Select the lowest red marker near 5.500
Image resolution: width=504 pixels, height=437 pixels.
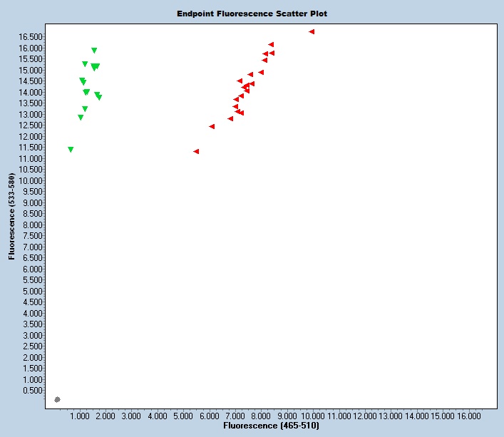tap(196, 151)
